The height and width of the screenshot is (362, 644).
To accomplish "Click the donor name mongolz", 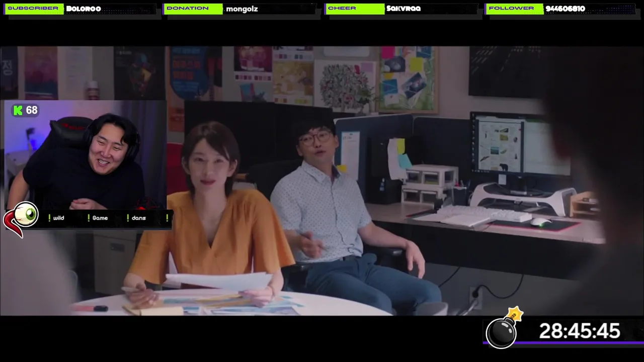I will (x=242, y=9).
